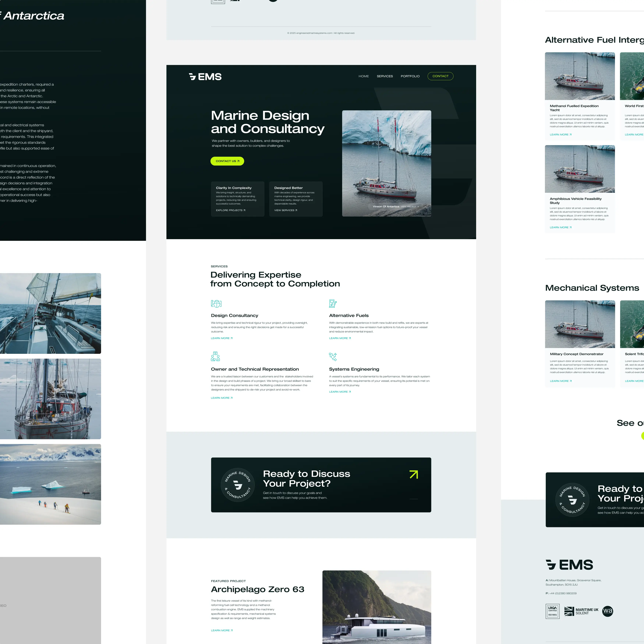The width and height of the screenshot is (644, 644).
Task: Click the Marine Design & Consultancy circular badge
Action: pyautogui.click(x=238, y=485)
